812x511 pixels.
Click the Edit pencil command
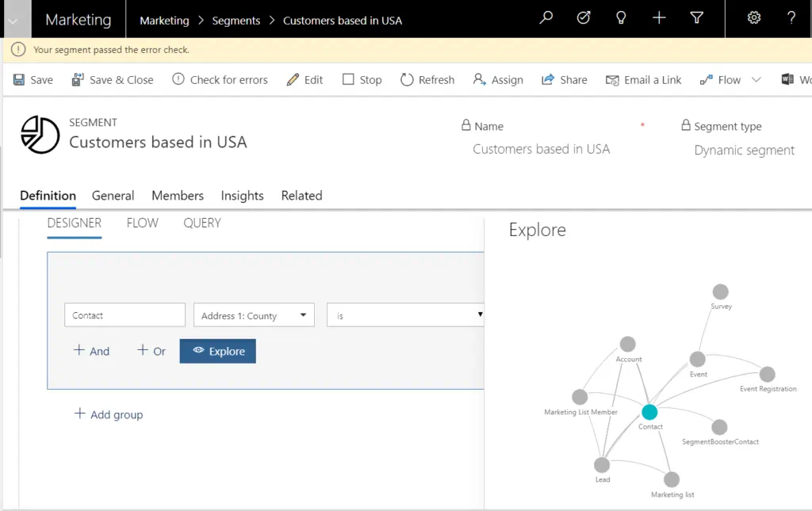click(x=305, y=80)
